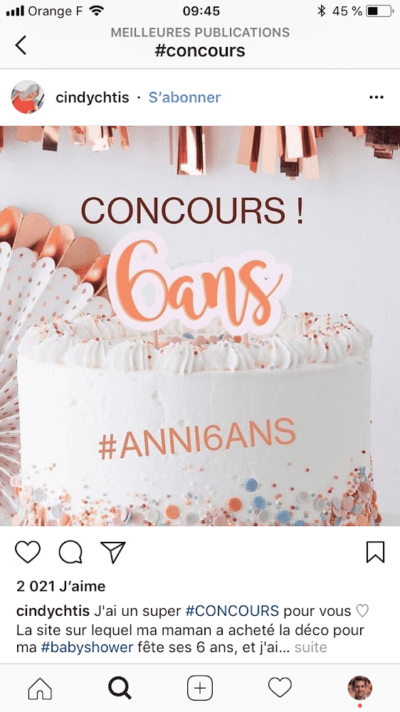Screen dimensions: 400x712
Task: Open comments with the speech bubble icon
Action: (x=70, y=552)
